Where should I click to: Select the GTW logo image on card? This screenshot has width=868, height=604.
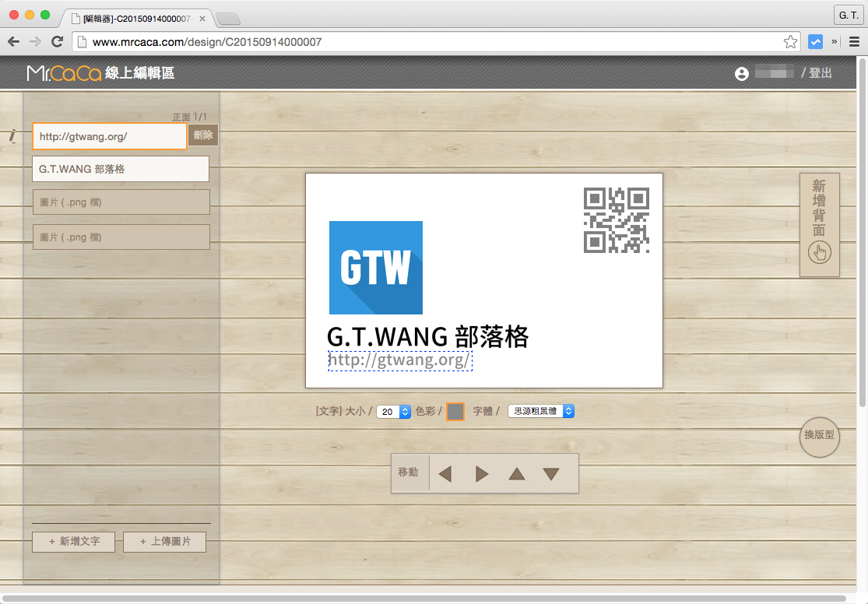pyautogui.click(x=376, y=268)
